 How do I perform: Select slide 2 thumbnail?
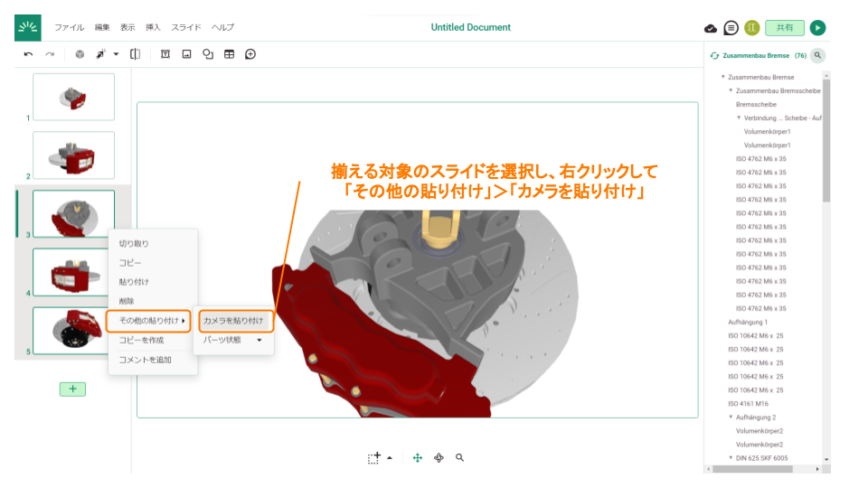(x=73, y=155)
